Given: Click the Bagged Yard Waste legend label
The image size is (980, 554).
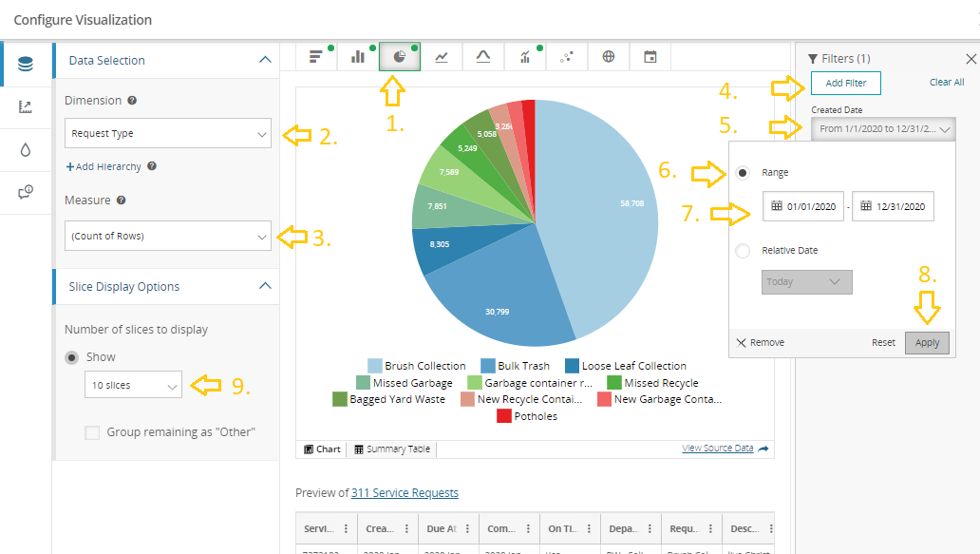Looking at the screenshot, I should pyautogui.click(x=397, y=399).
